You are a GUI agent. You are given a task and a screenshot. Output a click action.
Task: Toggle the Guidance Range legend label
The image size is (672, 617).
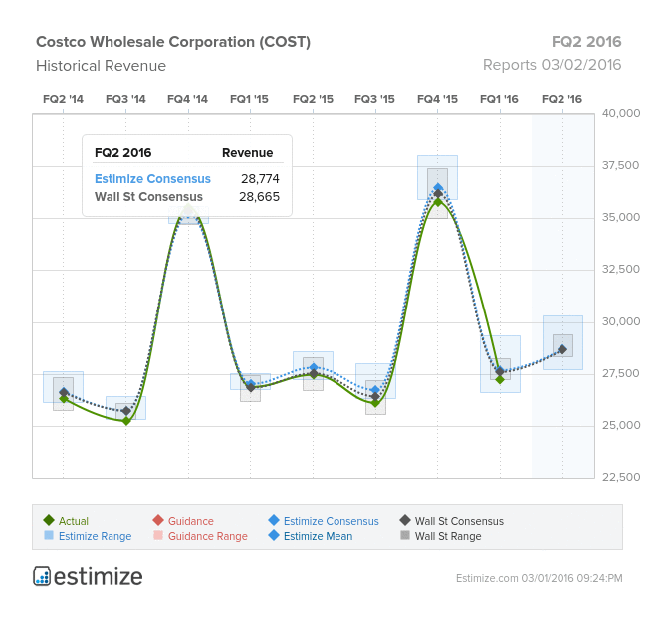point(207,536)
